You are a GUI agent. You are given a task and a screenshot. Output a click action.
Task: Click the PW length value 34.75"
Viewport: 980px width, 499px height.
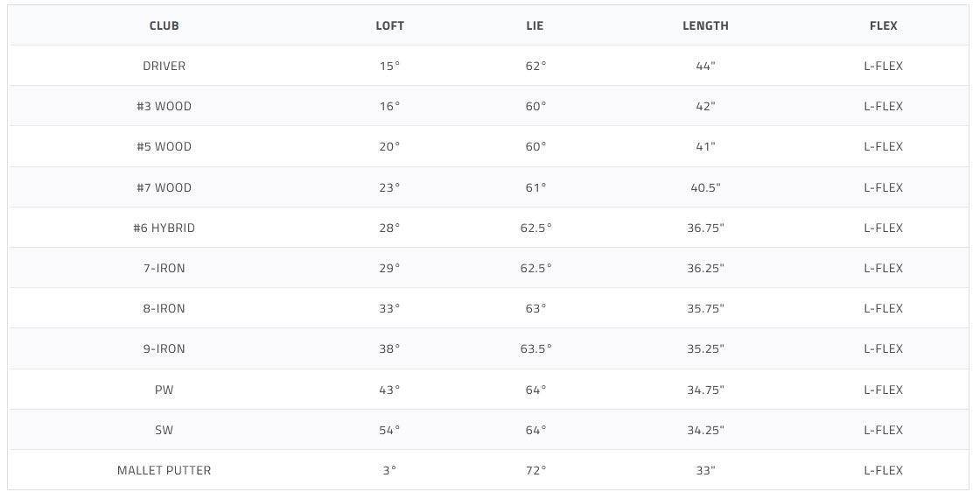pos(705,390)
